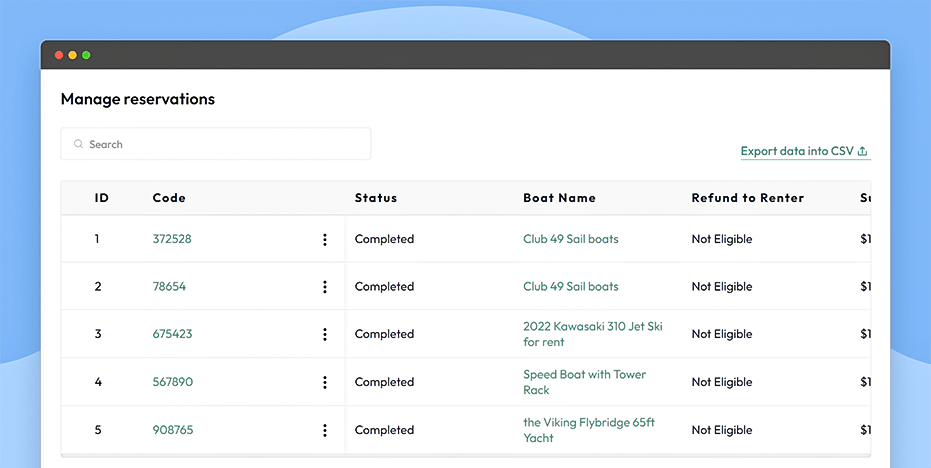Sort by the ID column header
The height and width of the screenshot is (468, 931).
[x=102, y=198]
